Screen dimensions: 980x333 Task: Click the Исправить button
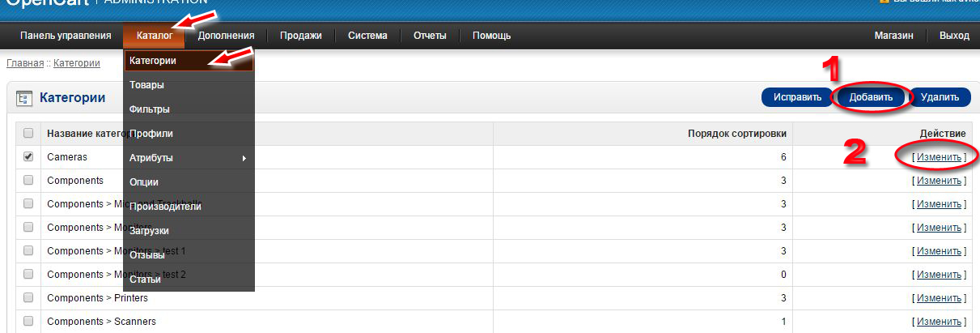(797, 97)
